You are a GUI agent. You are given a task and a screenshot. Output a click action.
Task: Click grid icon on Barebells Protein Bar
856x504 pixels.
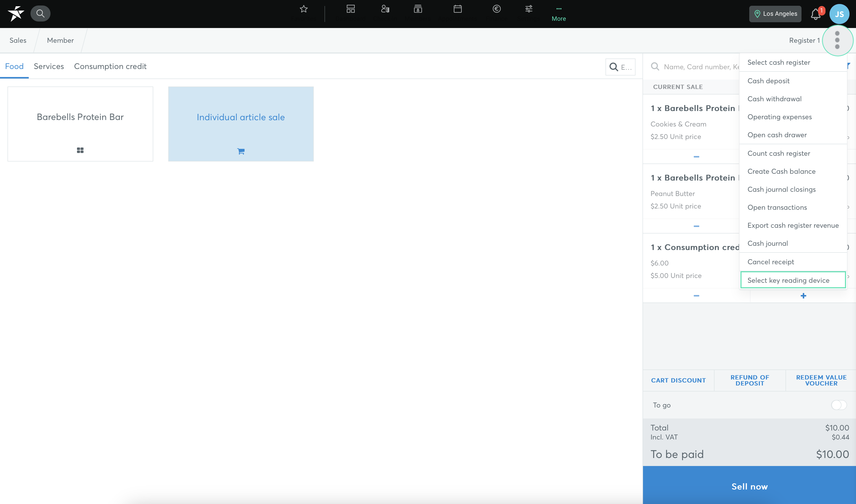(80, 150)
